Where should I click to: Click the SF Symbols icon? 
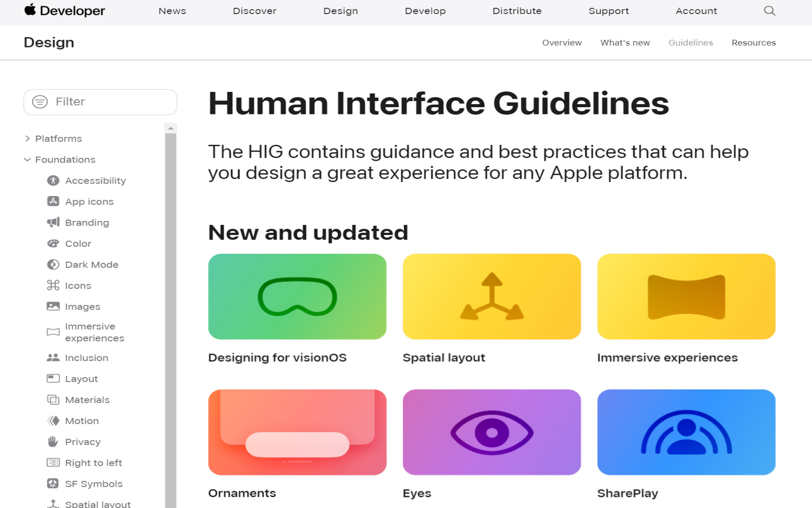(x=53, y=483)
